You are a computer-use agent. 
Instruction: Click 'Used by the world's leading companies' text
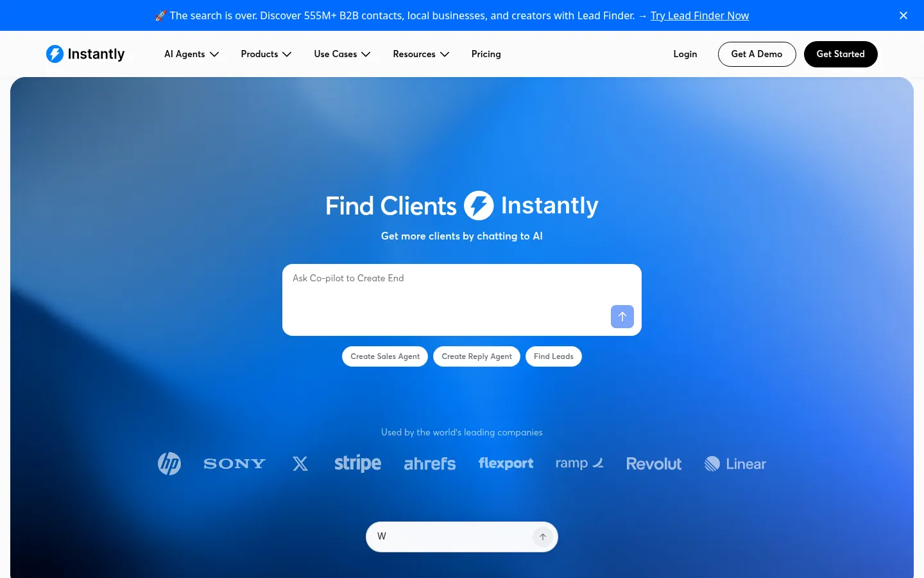click(462, 432)
